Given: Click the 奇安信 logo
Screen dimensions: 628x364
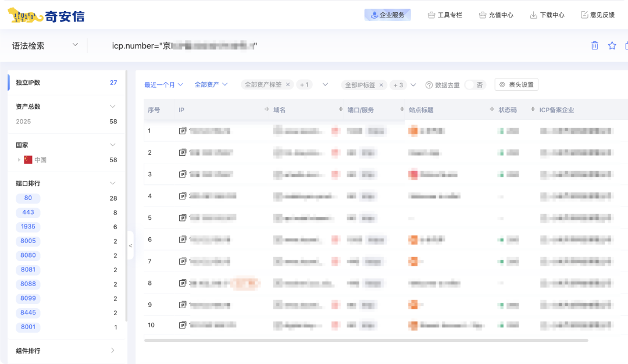Looking at the screenshot, I should pos(46,16).
